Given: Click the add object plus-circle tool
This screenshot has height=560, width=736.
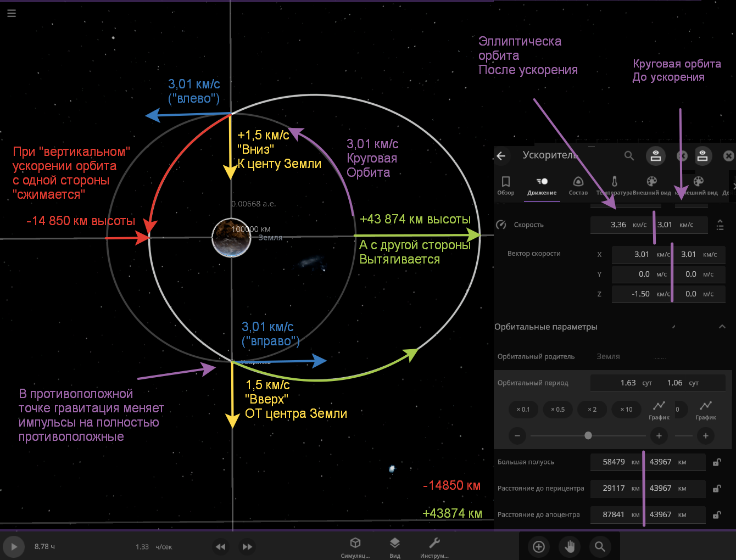Looking at the screenshot, I should 539,546.
